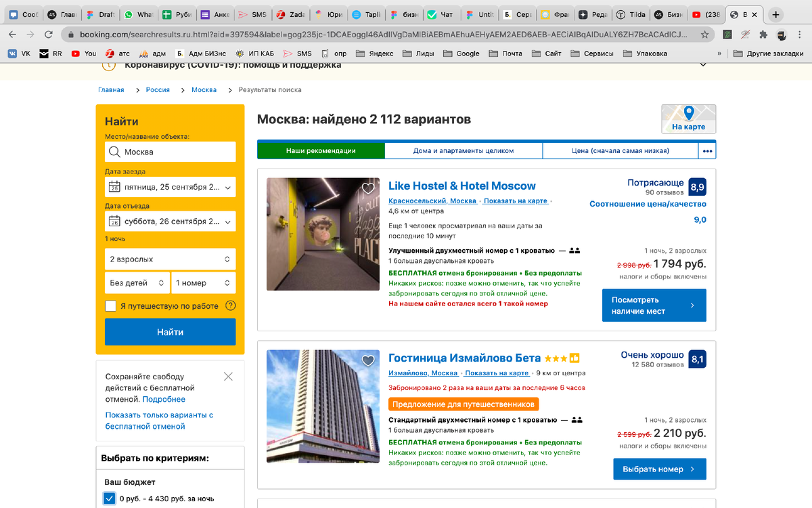
Task: Click Показать на карте for Измайлово Бета
Action: tap(497, 373)
